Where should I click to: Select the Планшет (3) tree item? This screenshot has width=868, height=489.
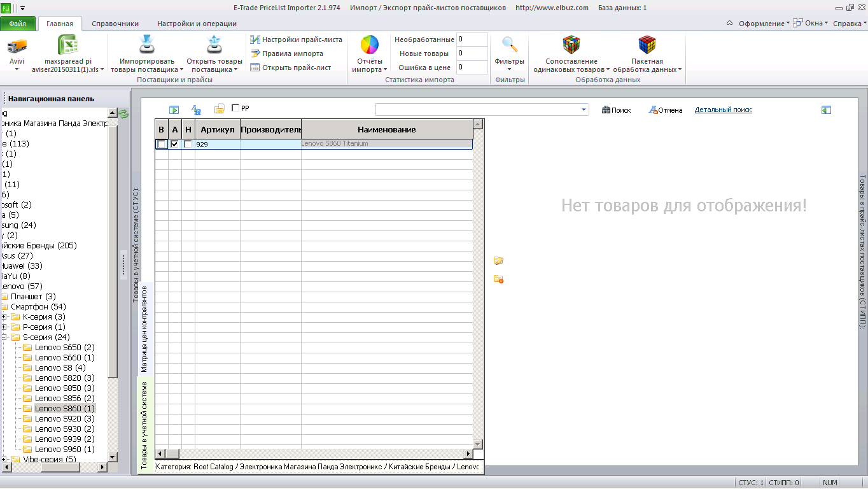click(33, 297)
